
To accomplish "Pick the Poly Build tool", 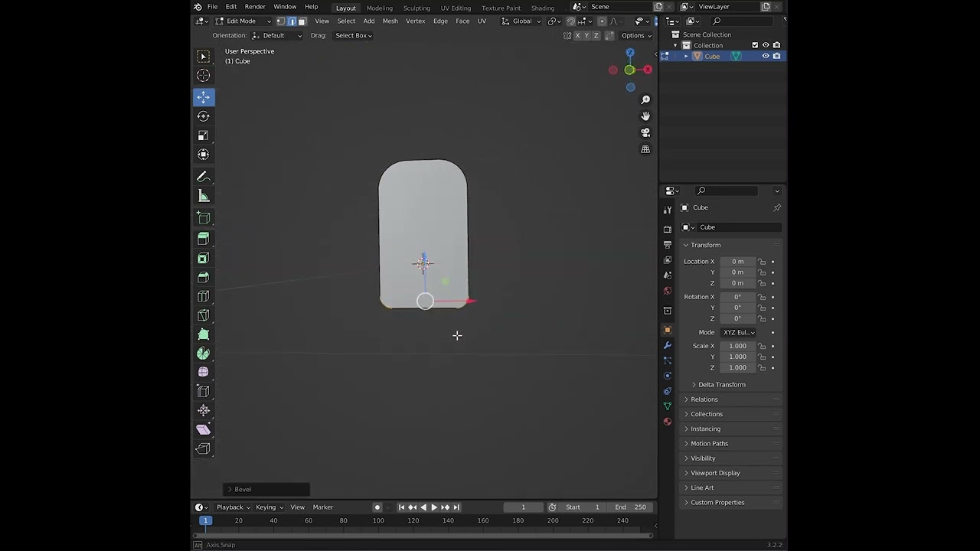I will 204,334.
